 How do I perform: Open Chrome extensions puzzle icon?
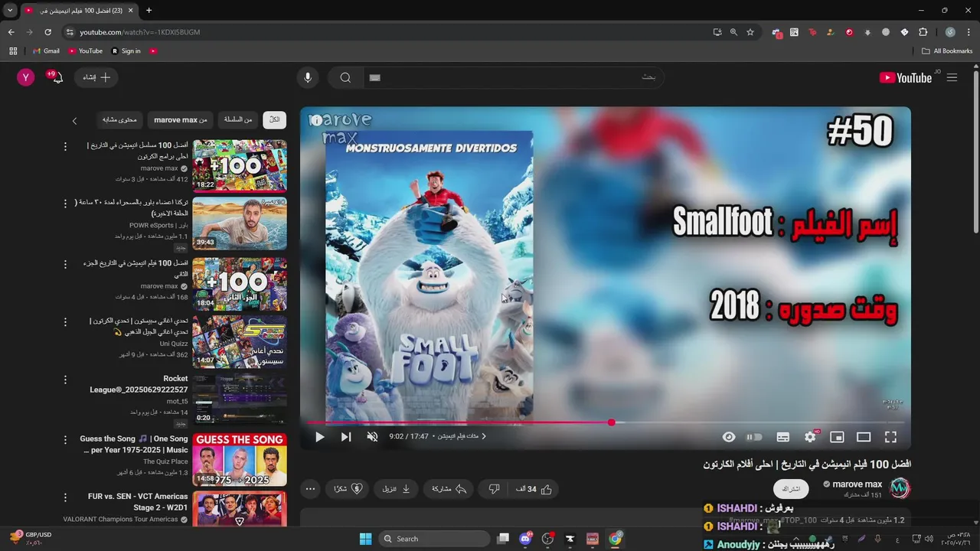click(x=923, y=32)
